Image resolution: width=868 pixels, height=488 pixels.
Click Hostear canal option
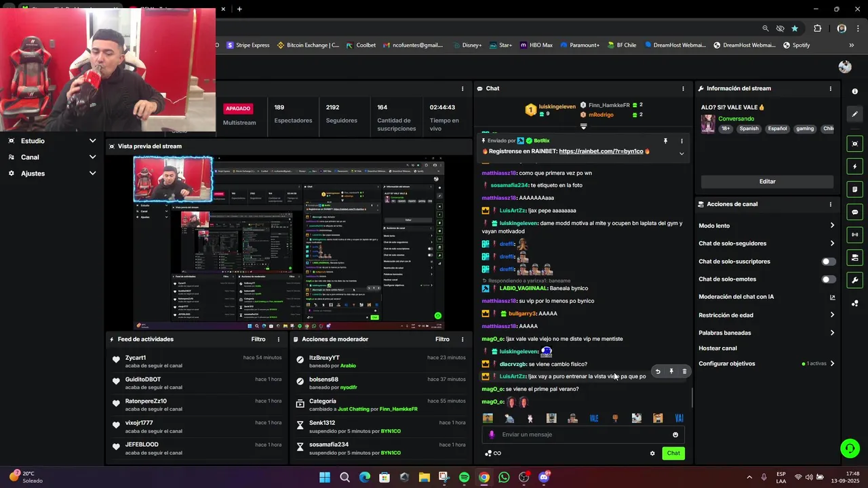tap(717, 348)
